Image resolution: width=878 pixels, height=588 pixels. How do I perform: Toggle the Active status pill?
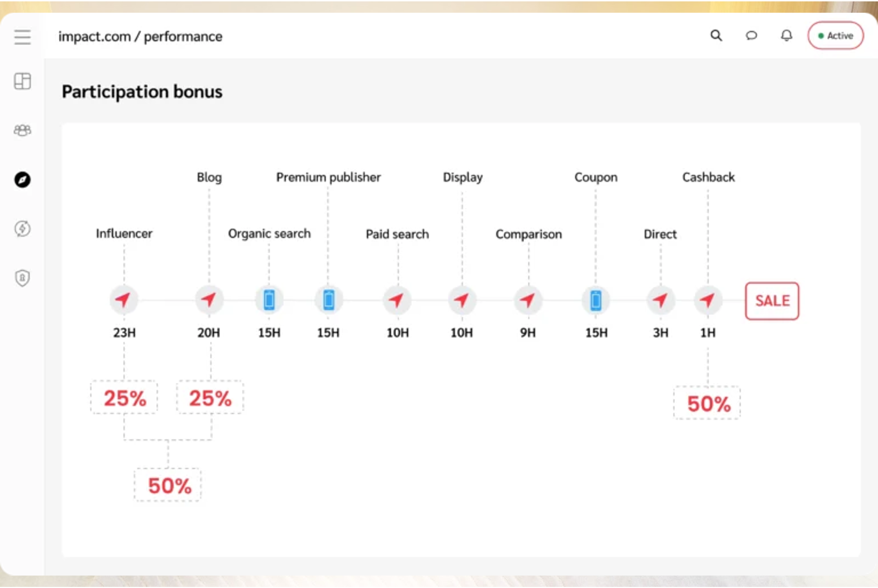point(836,36)
